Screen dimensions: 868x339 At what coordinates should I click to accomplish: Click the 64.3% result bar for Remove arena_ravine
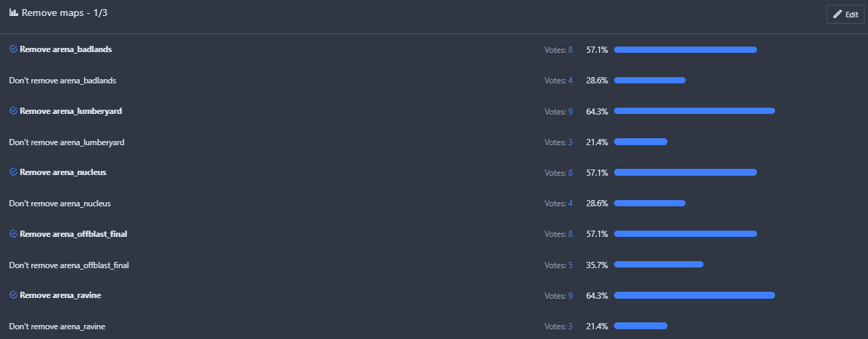click(x=694, y=295)
